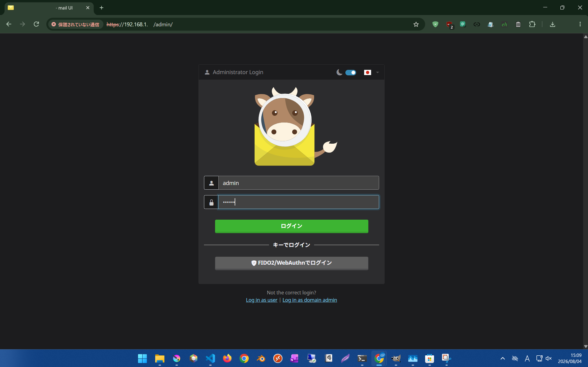Click the mailcow cow logo
The height and width of the screenshot is (367, 588).
296,127
